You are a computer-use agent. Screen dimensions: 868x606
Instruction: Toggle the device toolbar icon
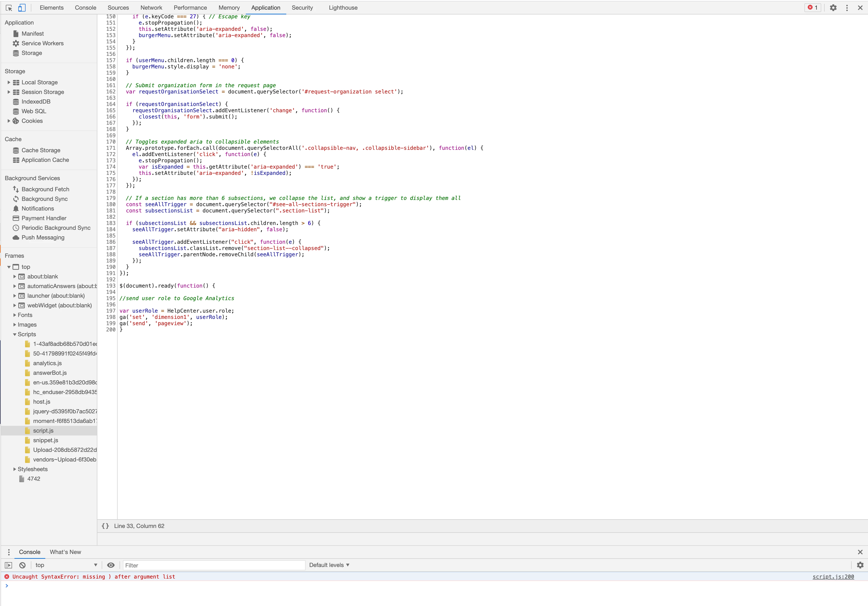pyautogui.click(x=22, y=7)
